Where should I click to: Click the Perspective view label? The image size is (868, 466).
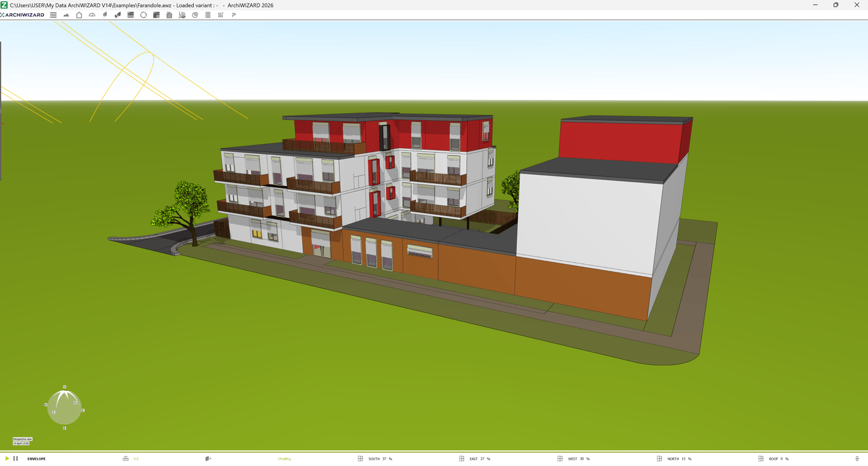(23, 439)
